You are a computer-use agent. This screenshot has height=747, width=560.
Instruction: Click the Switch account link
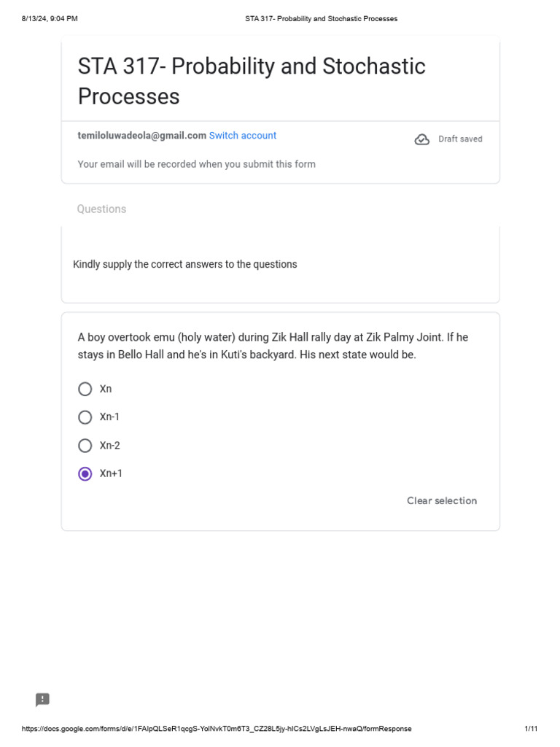243,136
